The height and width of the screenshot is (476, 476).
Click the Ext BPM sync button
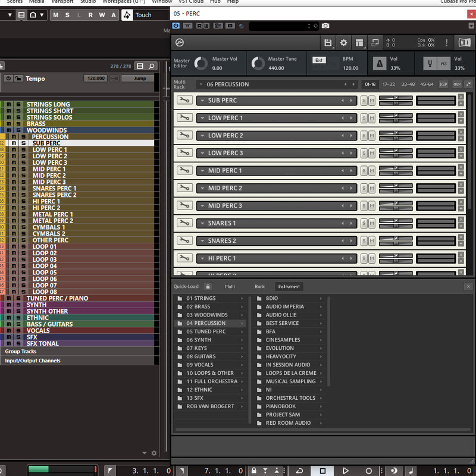click(x=319, y=60)
